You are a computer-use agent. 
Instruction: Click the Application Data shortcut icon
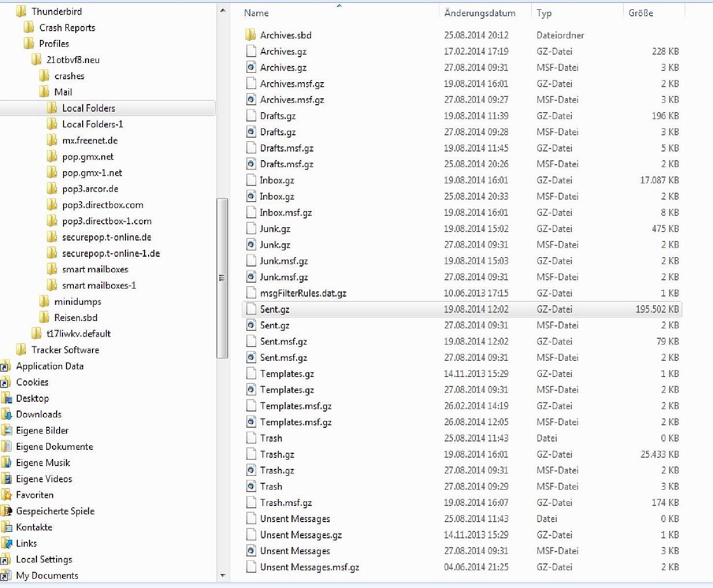tap(6, 366)
